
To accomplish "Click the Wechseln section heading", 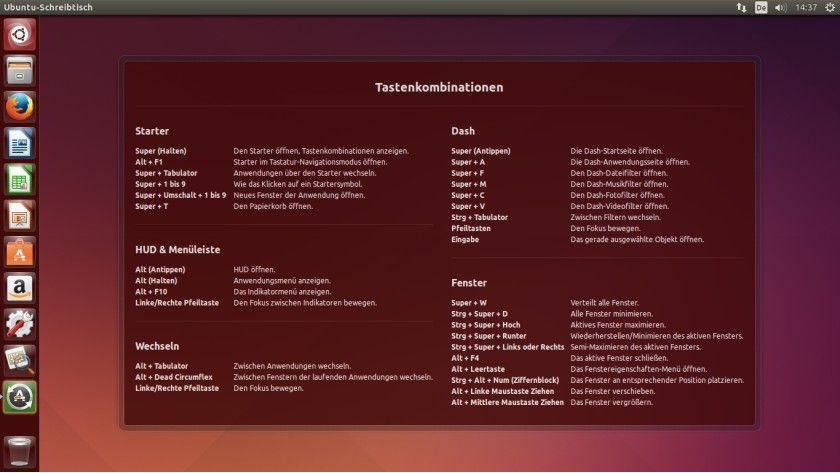I will click(x=157, y=347).
